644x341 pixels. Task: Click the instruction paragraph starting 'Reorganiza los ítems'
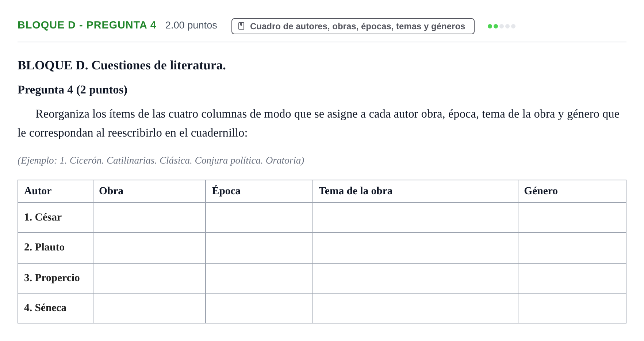pos(318,123)
